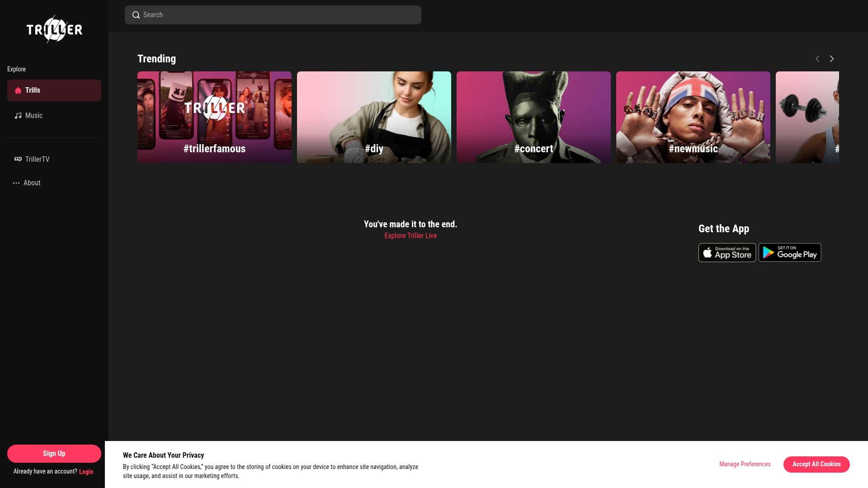This screenshot has width=868, height=488.
Task: Click the TrillerTV icon
Action: tap(18, 159)
